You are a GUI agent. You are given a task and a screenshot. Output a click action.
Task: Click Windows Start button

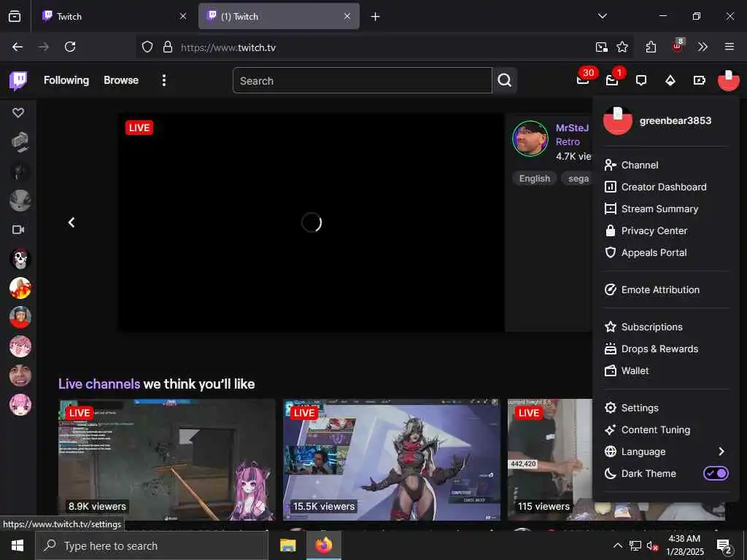(18, 545)
